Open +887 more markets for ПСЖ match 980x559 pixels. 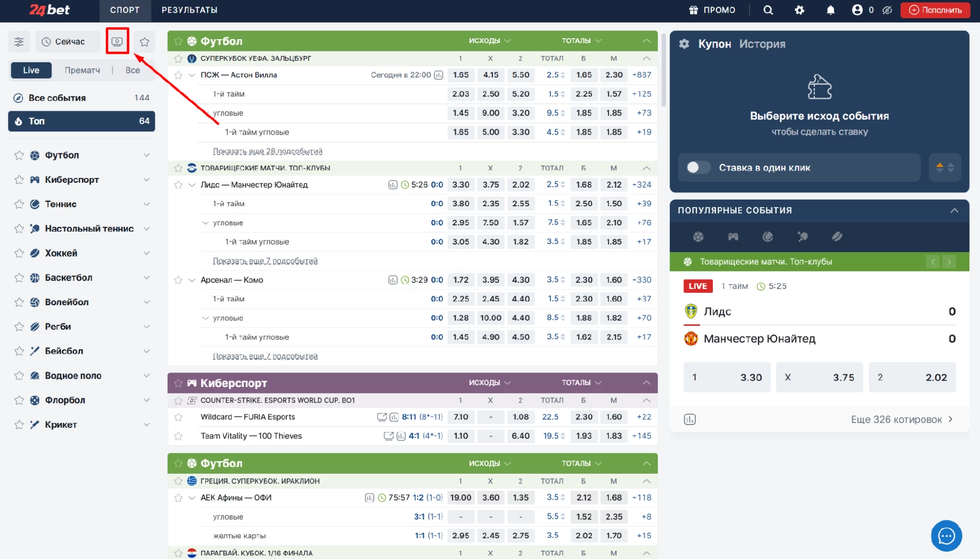pos(642,75)
